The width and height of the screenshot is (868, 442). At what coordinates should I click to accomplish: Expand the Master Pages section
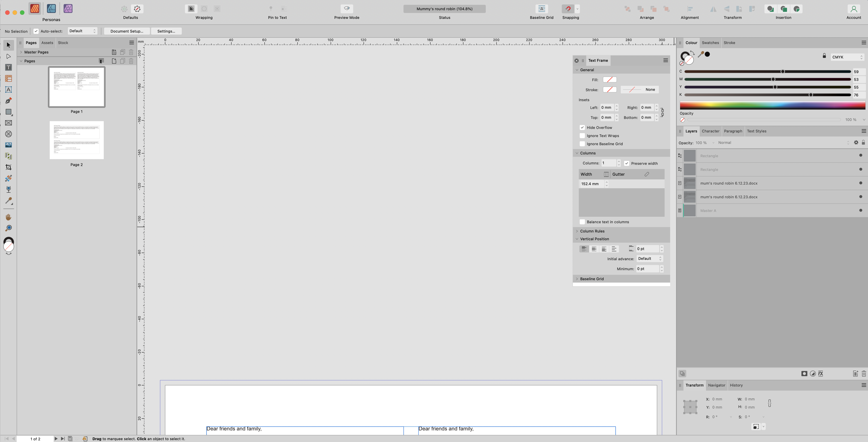click(21, 52)
